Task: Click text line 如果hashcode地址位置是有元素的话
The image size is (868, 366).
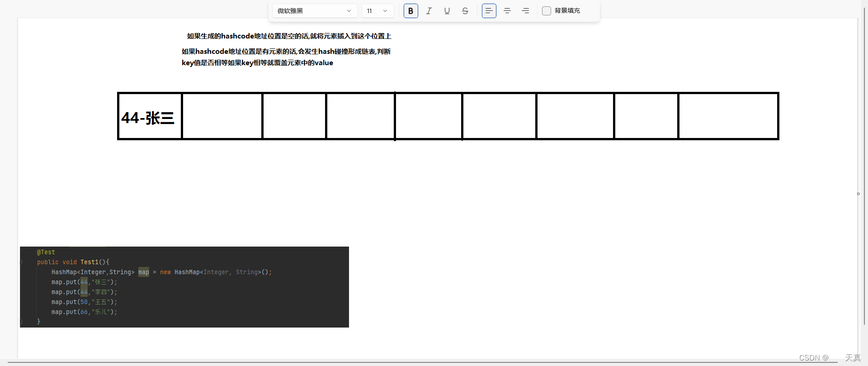Action: click(286, 52)
